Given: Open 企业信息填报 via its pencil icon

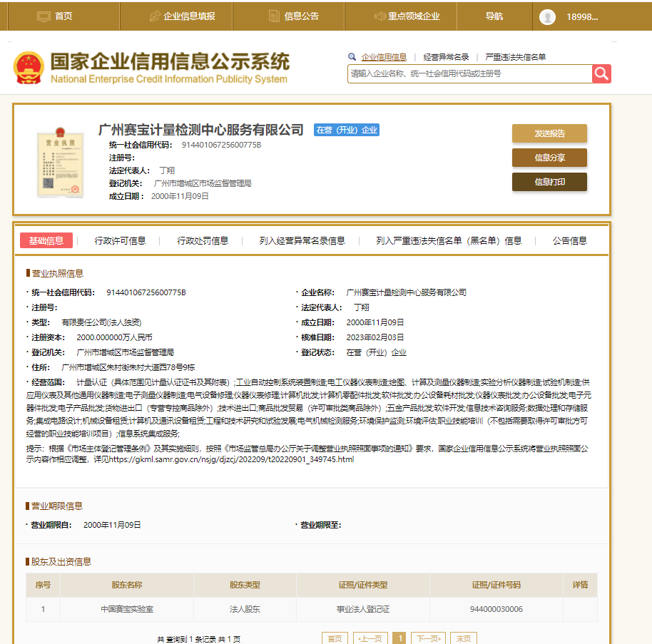Looking at the screenshot, I should point(156,15).
